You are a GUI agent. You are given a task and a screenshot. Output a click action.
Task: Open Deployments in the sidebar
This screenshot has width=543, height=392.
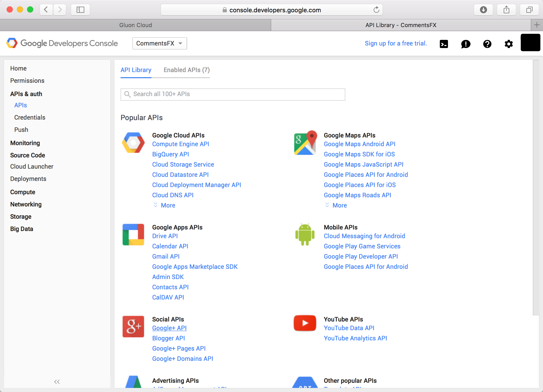[28, 179]
